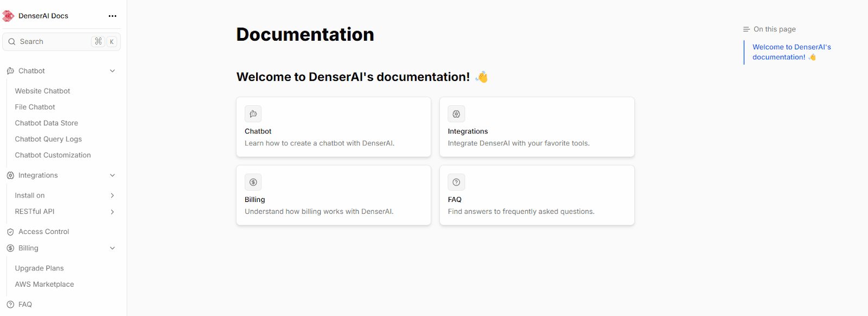The image size is (868, 316).
Task: Open File Chatbot page
Action: click(35, 107)
